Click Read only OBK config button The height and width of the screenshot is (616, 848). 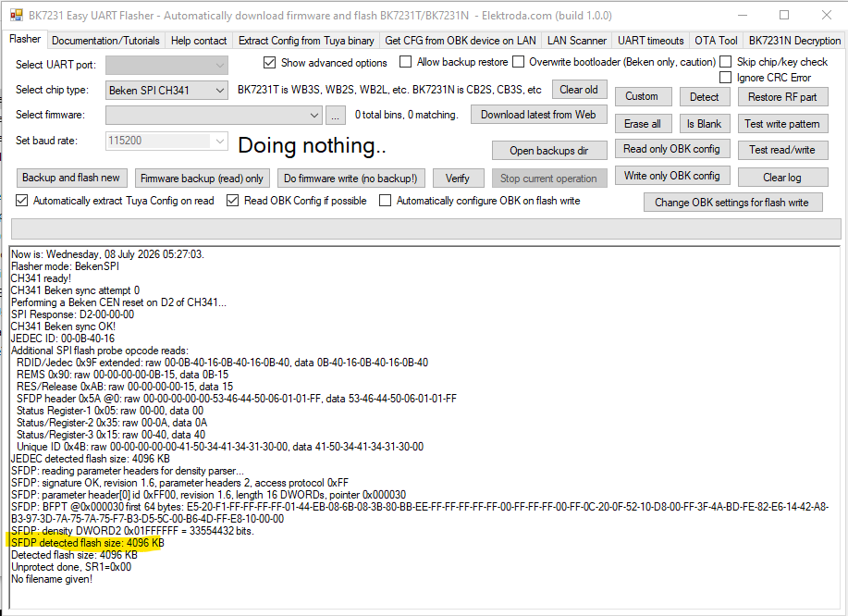click(671, 149)
